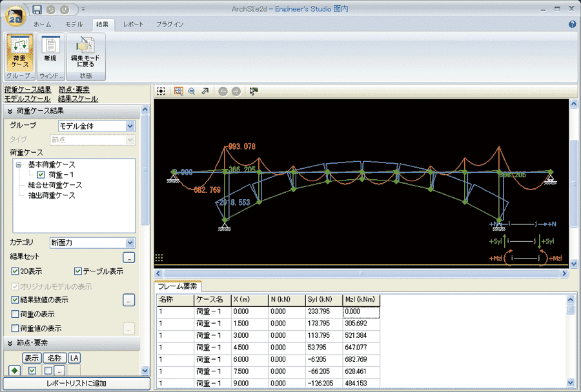Click the Syl (kN) column header
This screenshot has height=392, width=581.
point(324,300)
